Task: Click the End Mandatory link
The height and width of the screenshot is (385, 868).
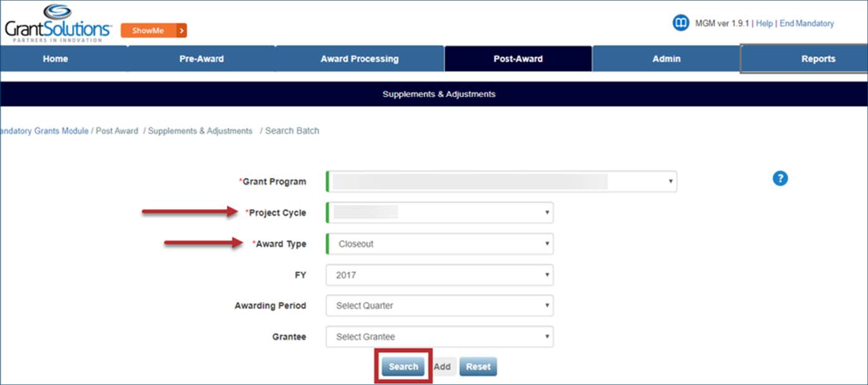Action: tap(806, 24)
